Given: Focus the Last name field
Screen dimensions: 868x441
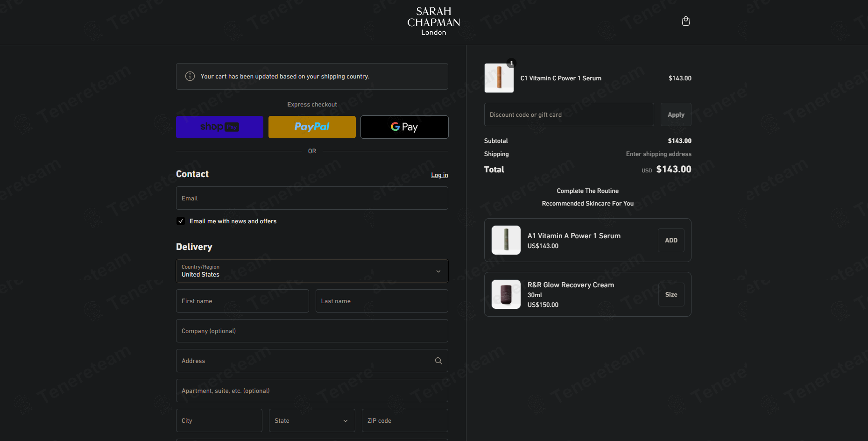Looking at the screenshot, I should click(x=382, y=301).
